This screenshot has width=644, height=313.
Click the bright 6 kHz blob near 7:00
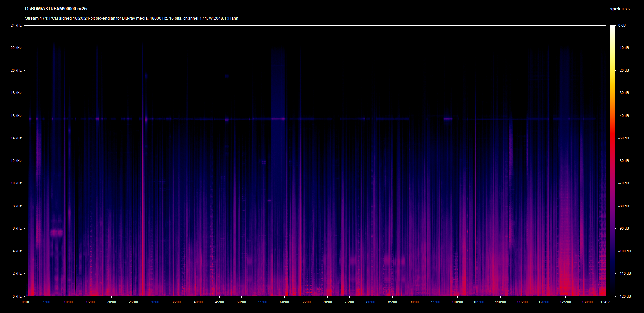pyautogui.click(x=56, y=233)
